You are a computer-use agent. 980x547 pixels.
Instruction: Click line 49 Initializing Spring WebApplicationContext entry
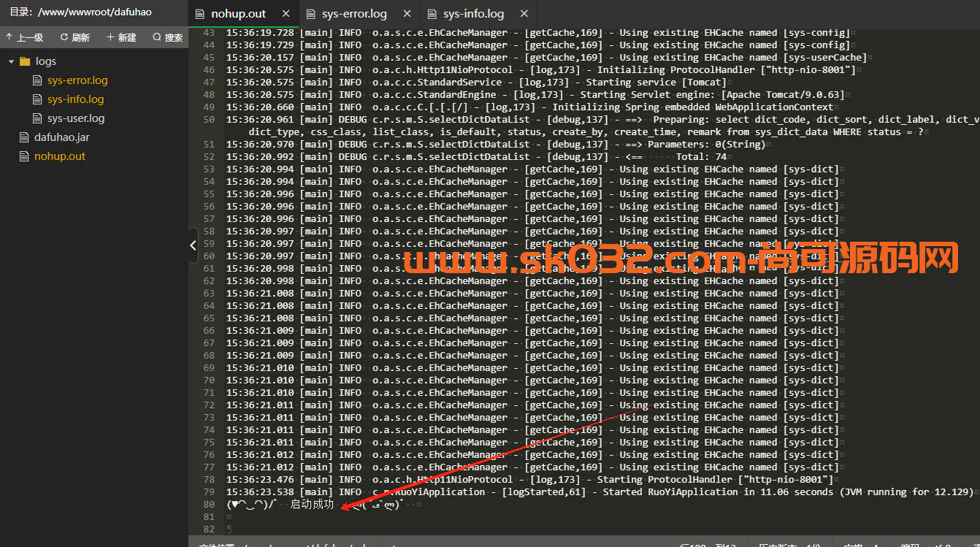(529, 107)
